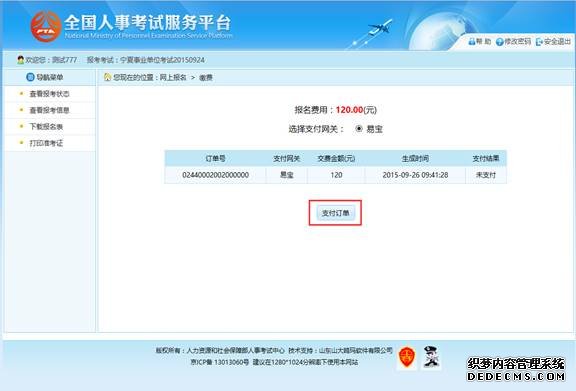Click the 导航菜单 globe icon
576x391 pixels.
coord(30,77)
